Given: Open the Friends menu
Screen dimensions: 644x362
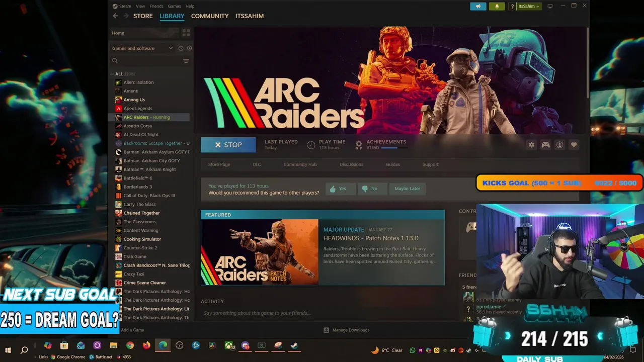Looking at the screenshot, I should 156,6.
